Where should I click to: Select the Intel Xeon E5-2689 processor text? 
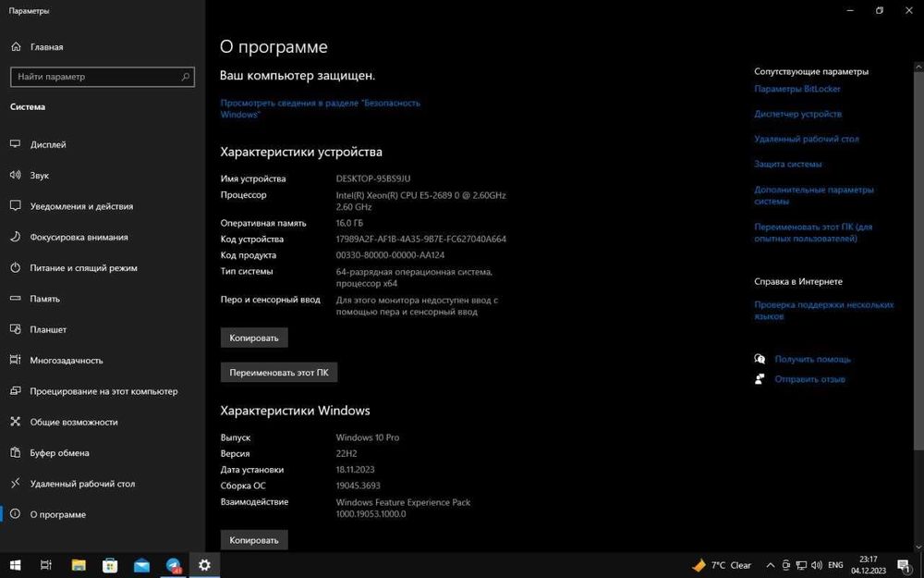click(420, 201)
